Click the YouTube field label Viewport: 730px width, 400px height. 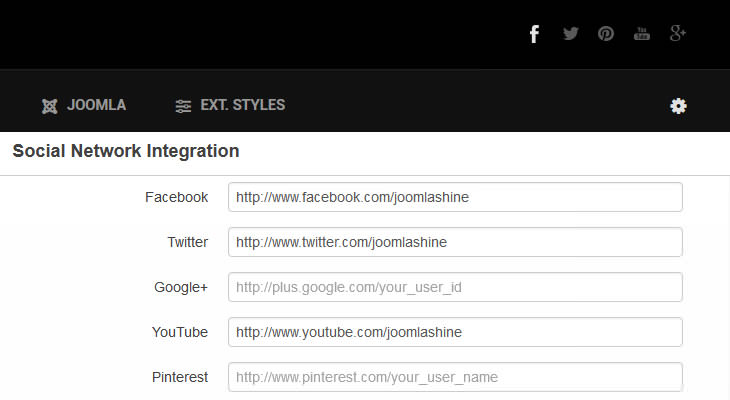(x=180, y=332)
